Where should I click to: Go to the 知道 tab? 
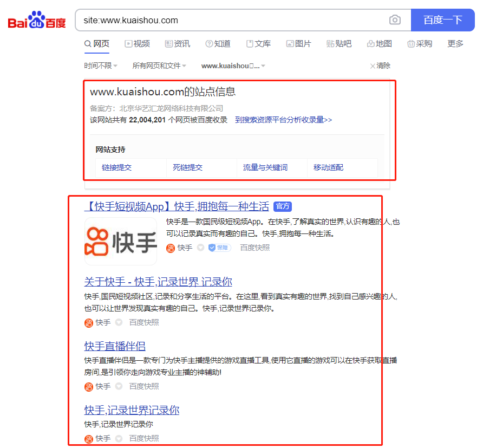218,44
